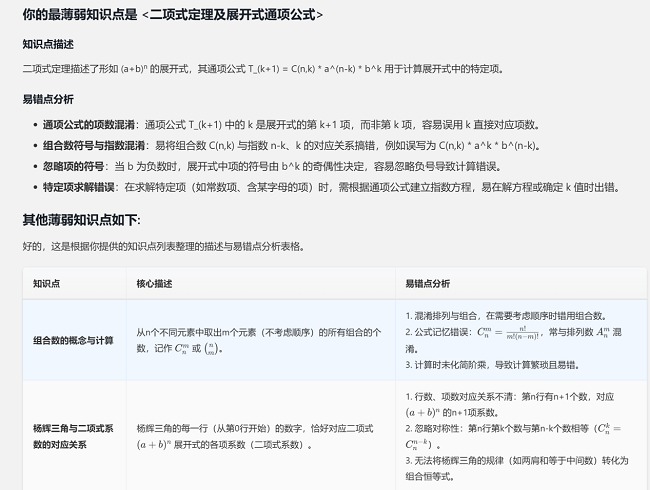650x490 pixels.
Task: Click the paragraph starting 二项式定理描述了形如
Action: 264,69
